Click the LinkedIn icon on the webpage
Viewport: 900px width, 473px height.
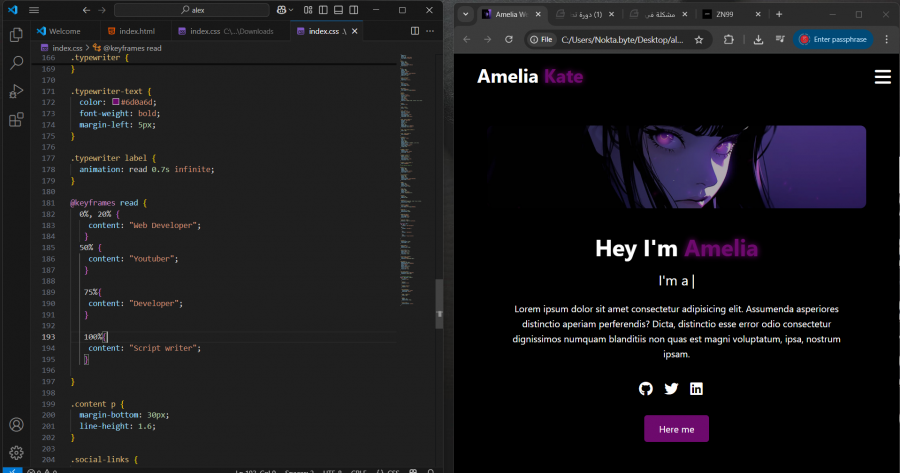[696, 389]
